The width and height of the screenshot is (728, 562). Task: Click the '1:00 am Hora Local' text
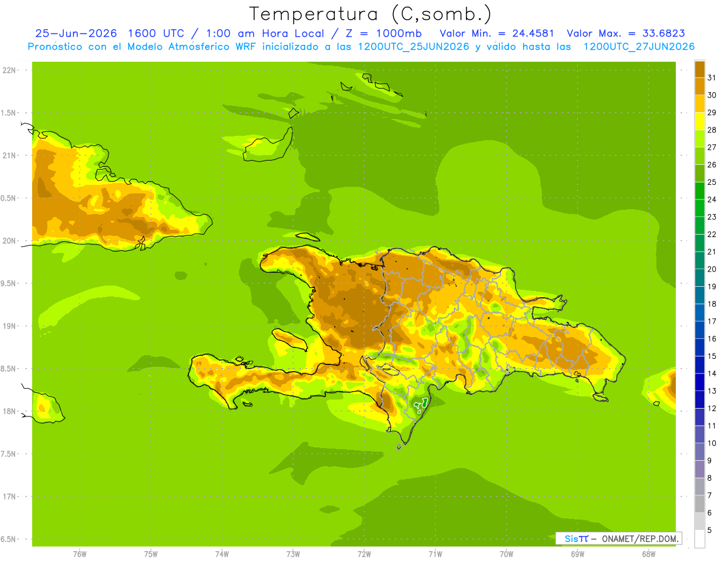265,33
